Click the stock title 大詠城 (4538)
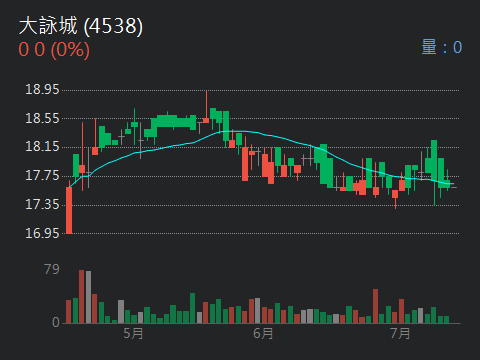This screenshot has height=360, width=480. [81, 26]
